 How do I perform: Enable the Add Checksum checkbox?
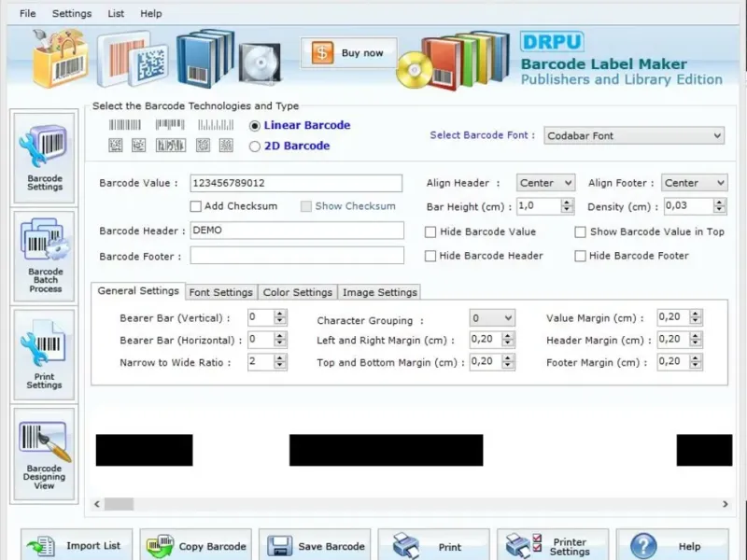click(195, 206)
